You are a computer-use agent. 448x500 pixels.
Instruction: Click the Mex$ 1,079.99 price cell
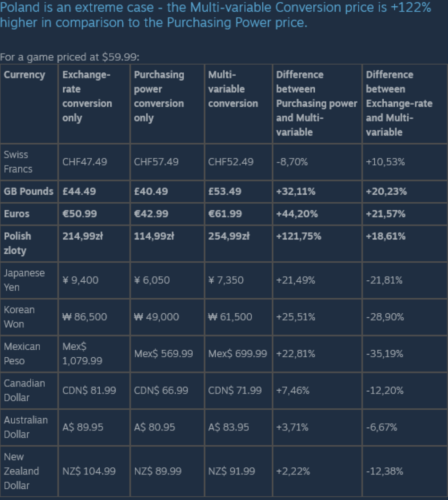(94, 353)
